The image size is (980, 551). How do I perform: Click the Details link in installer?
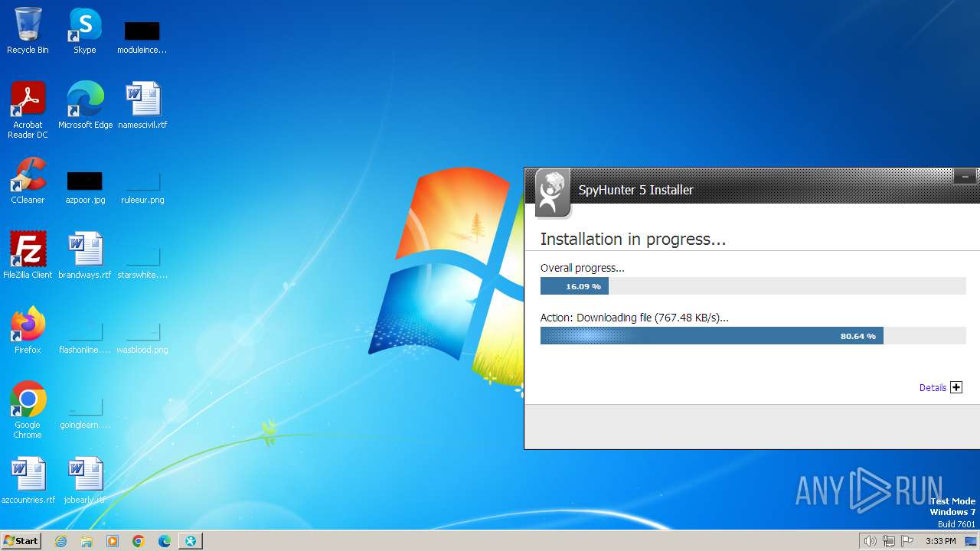(933, 388)
